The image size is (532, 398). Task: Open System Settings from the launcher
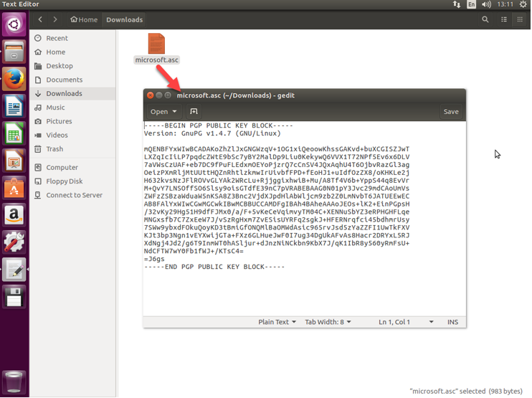click(x=14, y=242)
